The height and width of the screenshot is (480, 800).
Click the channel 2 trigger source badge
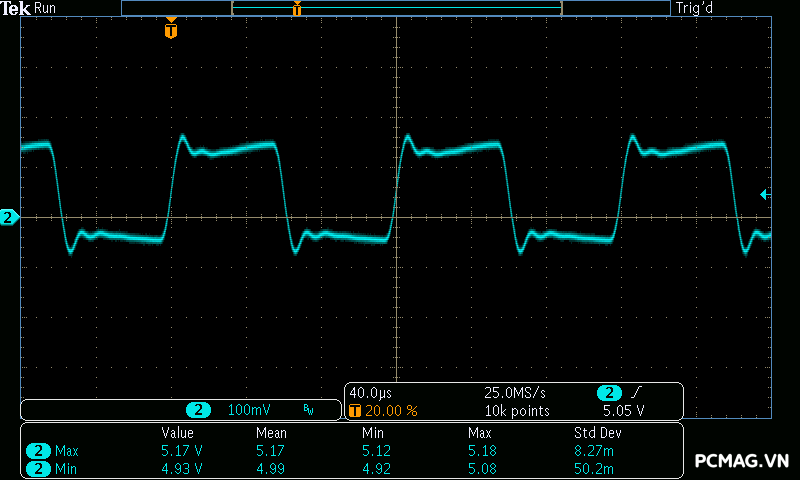pyautogui.click(x=609, y=393)
